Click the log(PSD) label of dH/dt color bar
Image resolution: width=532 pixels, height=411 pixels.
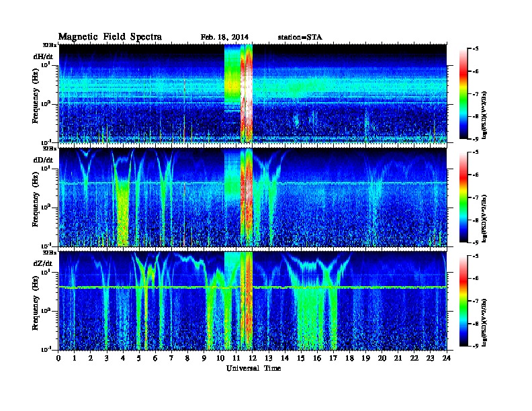[x=485, y=116]
